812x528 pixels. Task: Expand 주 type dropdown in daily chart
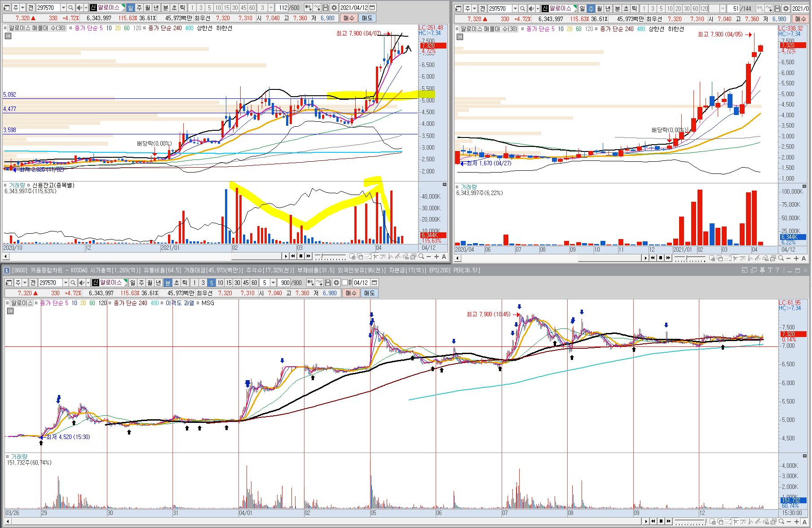pos(22,8)
